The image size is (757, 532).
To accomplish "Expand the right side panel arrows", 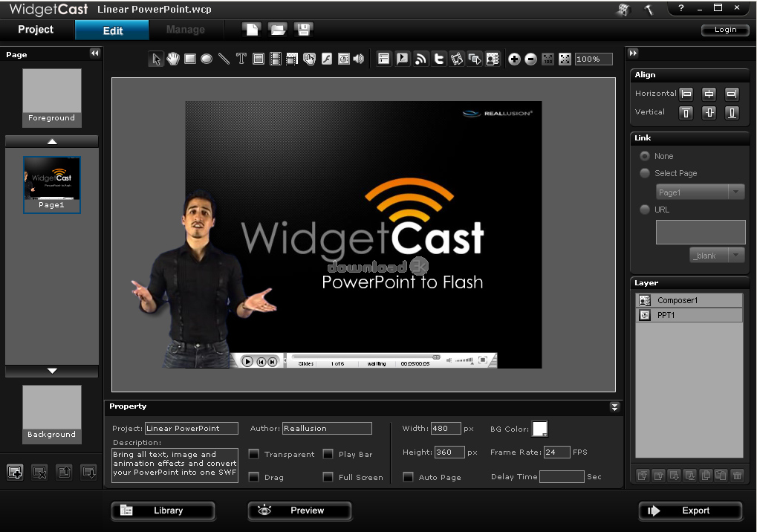I will click(x=633, y=53).
